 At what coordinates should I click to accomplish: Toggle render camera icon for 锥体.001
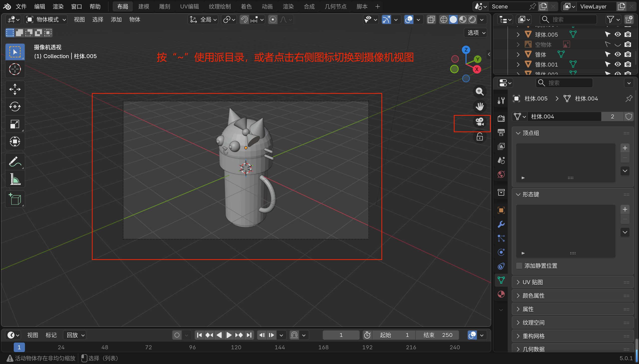628,65
